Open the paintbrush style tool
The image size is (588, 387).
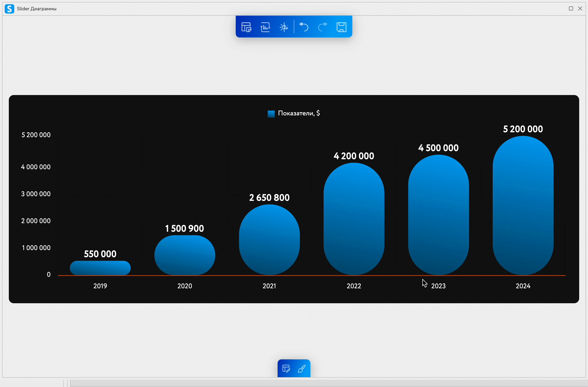click(302, 369)
